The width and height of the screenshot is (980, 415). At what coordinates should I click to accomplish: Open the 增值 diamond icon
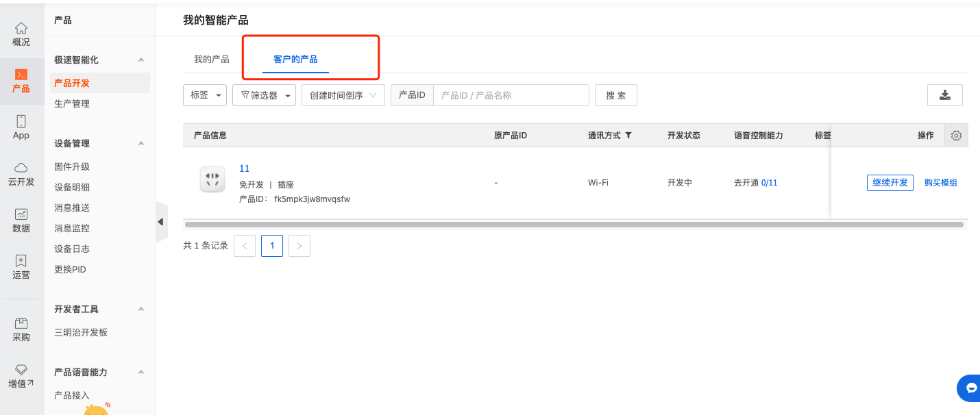click(21, 370)
